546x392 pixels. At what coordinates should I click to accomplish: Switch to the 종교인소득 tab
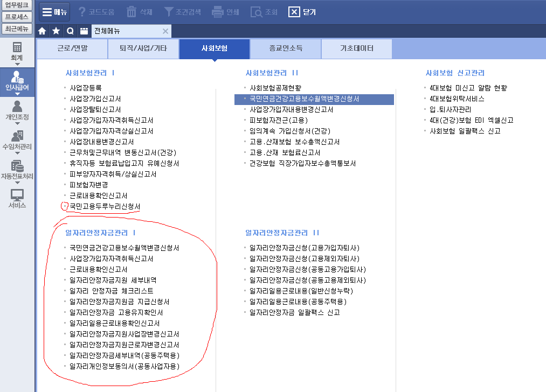pos(286,48)
